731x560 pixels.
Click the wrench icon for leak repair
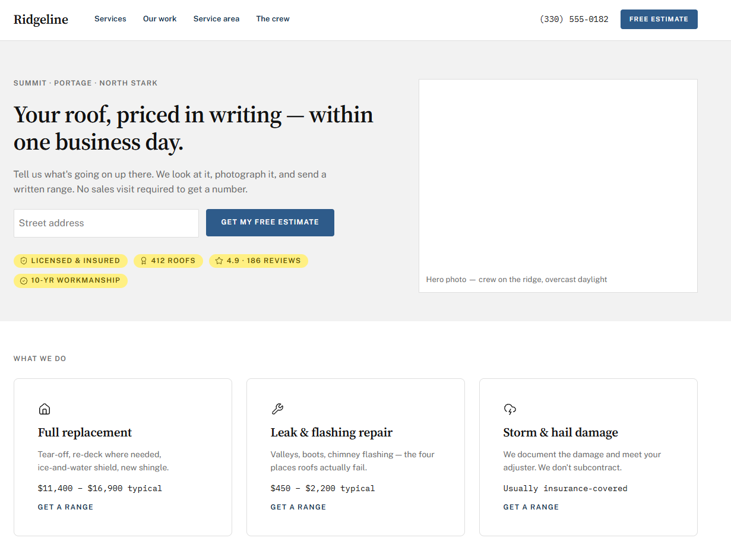[277, 409]
